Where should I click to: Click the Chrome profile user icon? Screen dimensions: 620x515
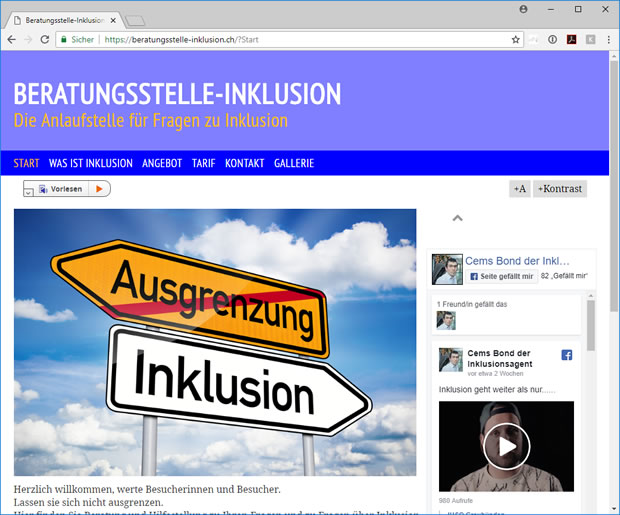click(524, 8)
